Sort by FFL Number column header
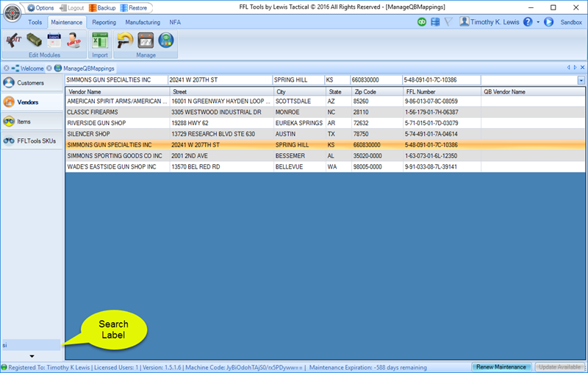 (x=442, y=91)
